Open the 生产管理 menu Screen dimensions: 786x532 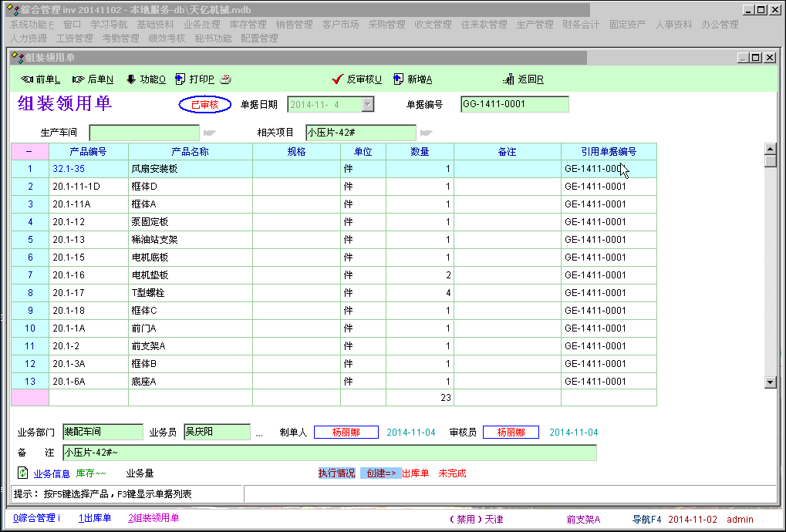click(x=535, y=25)
